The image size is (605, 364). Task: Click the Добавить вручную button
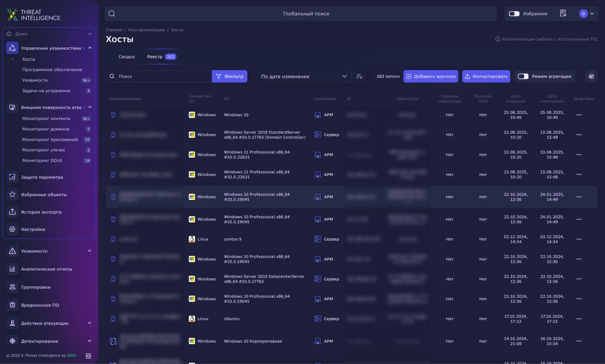point(431,77)
